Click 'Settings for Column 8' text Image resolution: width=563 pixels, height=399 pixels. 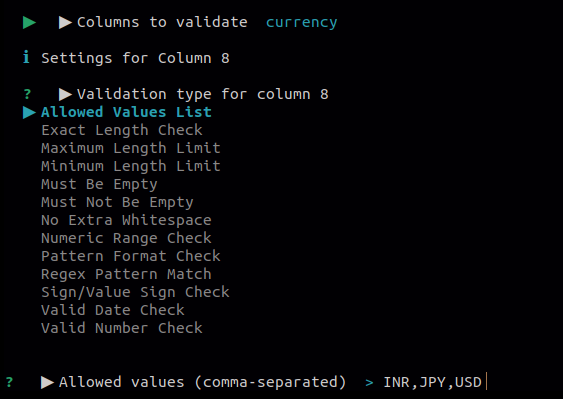point(135,58)
